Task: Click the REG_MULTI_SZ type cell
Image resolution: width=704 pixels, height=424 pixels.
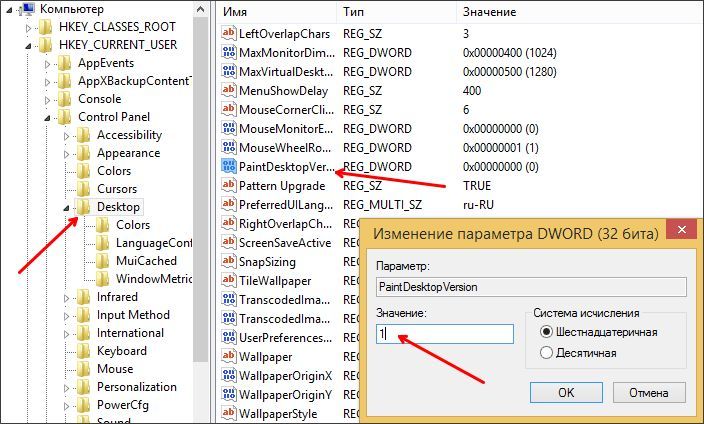Action: 383,205
